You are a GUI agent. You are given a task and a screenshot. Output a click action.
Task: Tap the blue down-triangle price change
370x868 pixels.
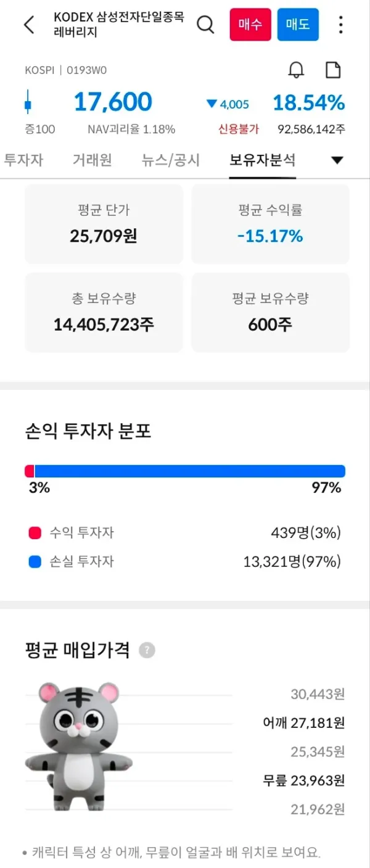(228, 104)
